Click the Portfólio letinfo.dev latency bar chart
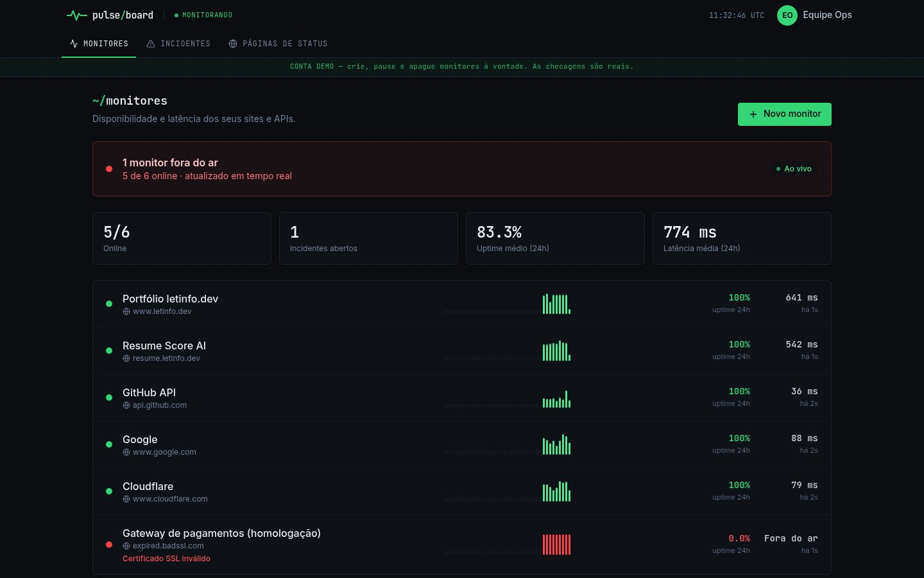 507,304
